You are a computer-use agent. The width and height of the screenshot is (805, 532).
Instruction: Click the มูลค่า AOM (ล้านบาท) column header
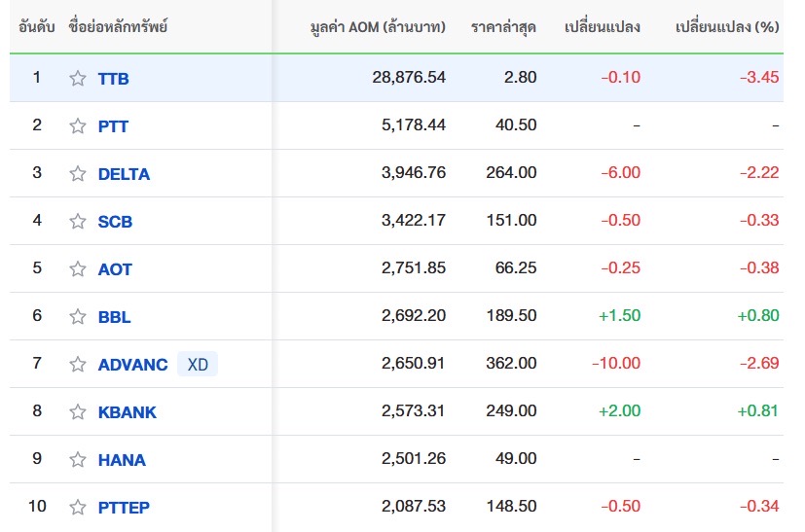pos(378,26)
